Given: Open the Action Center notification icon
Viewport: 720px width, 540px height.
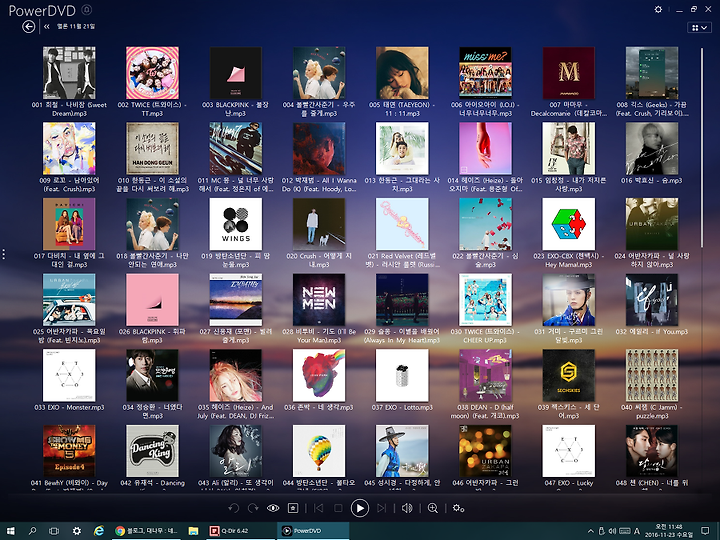Looking at the screenshot, I should 705,531.
